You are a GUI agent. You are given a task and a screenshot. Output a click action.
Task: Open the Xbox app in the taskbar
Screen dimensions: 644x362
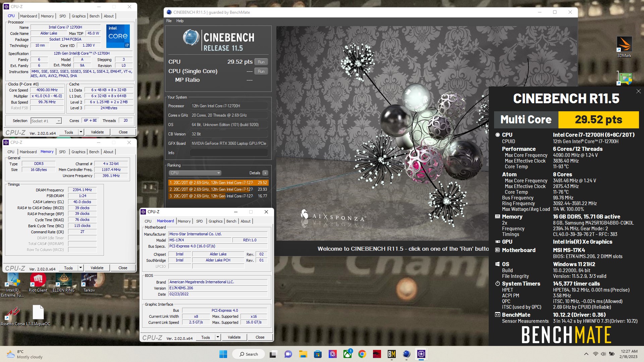(x=347, y=354)
